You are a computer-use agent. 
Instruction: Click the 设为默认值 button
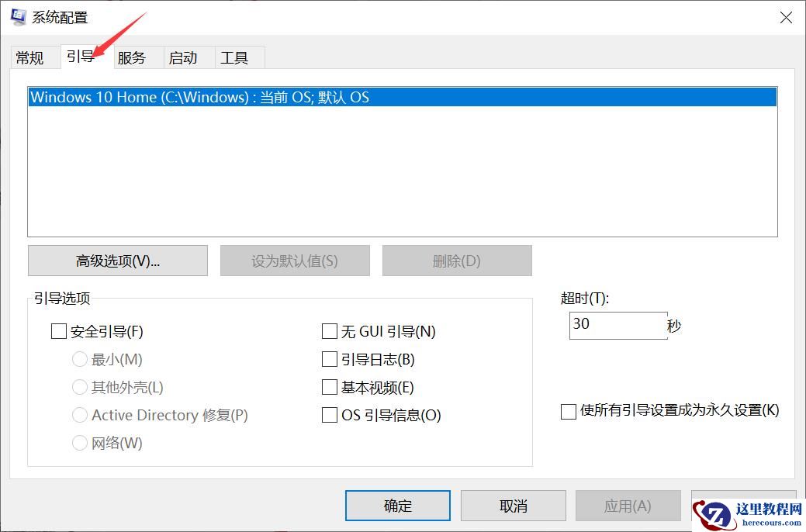click(x=295, y=260)
